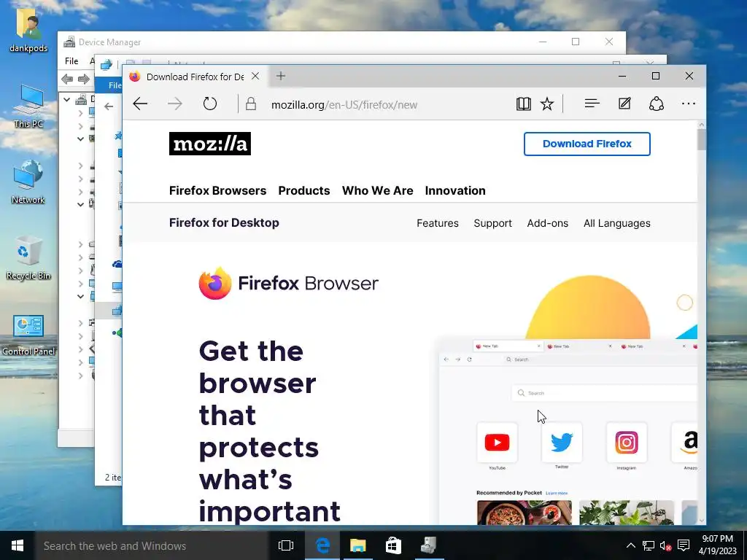Close the Download Firefox tab
The image size is (747, 560).
255,76
